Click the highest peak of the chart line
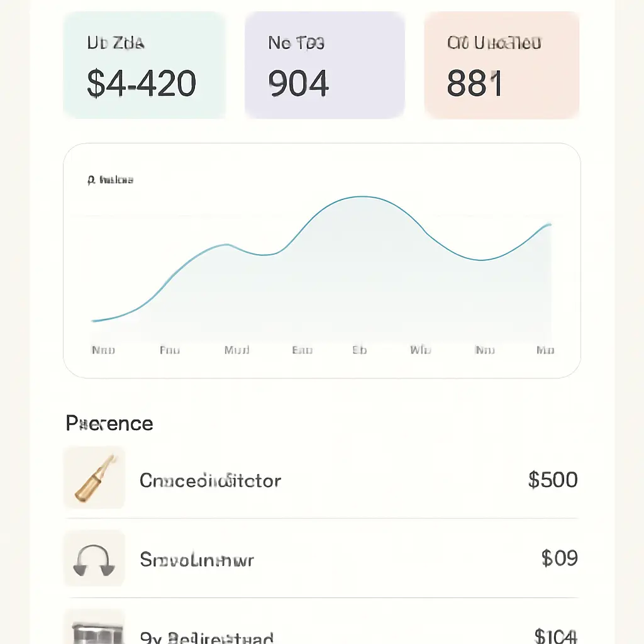Image resolution: width=644 pixels, height=644 pixels. (x=362, y=197)
